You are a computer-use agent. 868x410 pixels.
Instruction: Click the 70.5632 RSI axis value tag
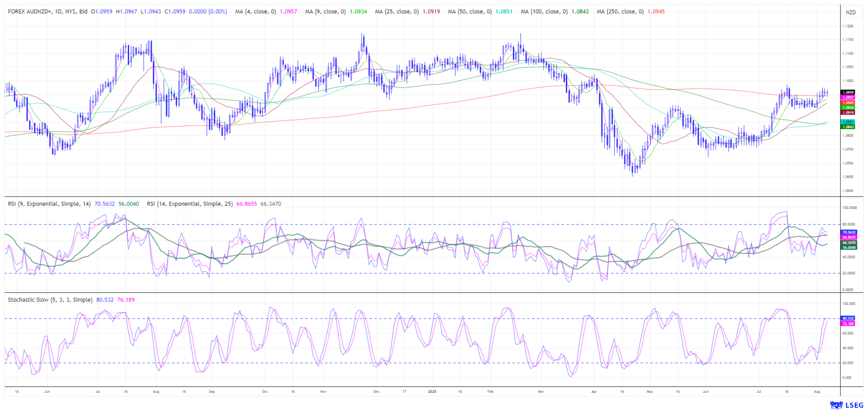tap(849, 232)
